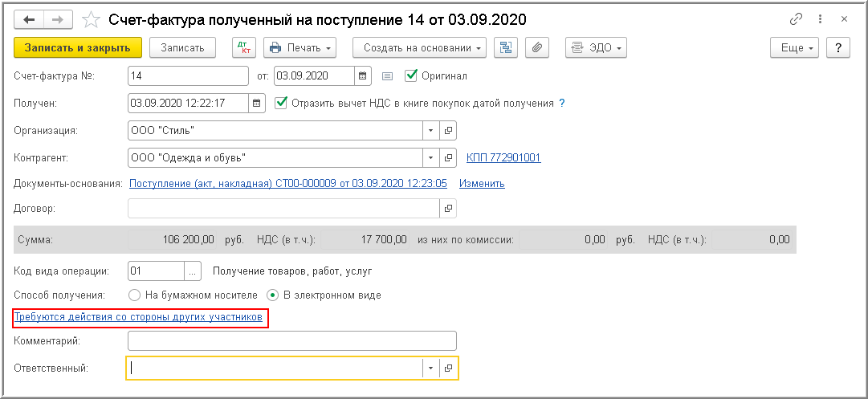Open the calendar for invoice date

(364, 76)
